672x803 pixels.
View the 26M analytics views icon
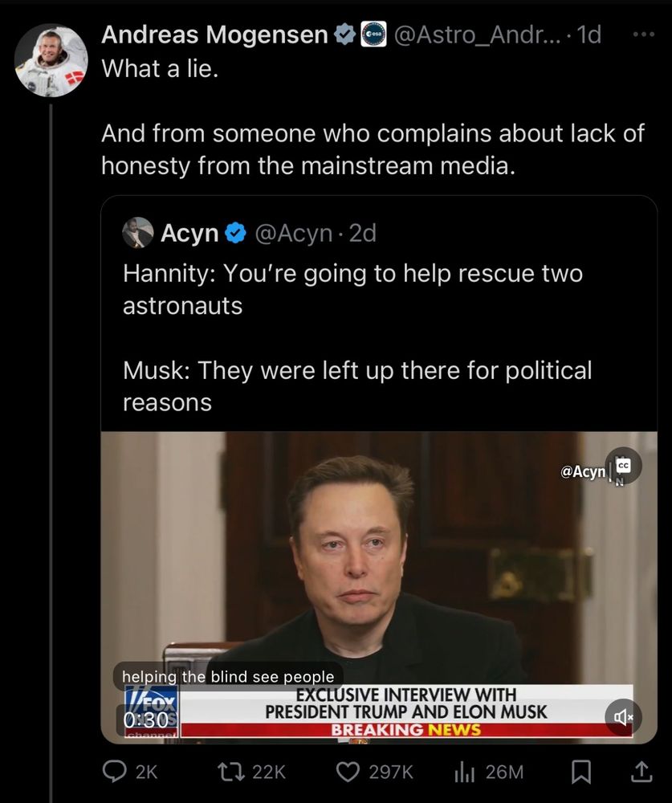[466, 772]
